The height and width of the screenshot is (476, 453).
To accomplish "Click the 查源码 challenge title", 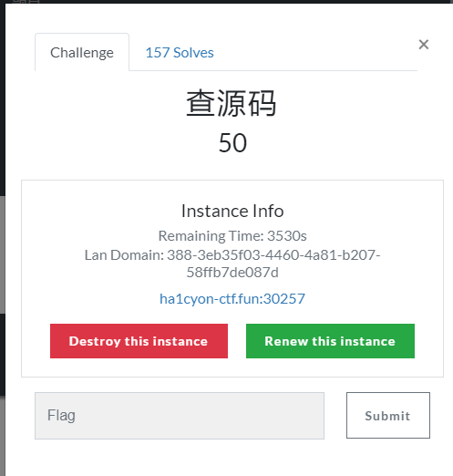I will pyautogui.click(x=232, y=103).
